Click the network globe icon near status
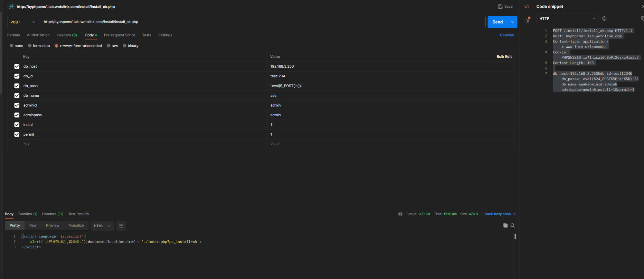This screenshot has width=644, height=279. pos(400,214)
